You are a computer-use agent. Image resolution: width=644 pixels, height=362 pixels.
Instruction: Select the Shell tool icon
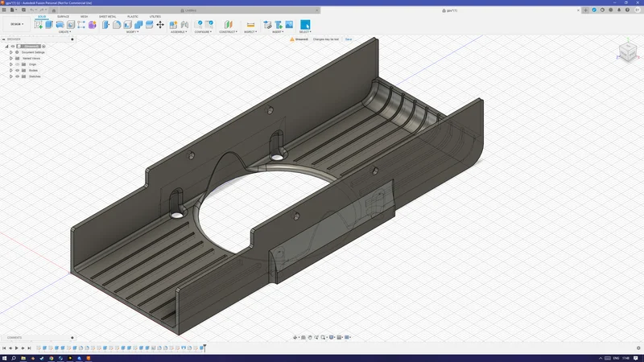pos(128,25)
